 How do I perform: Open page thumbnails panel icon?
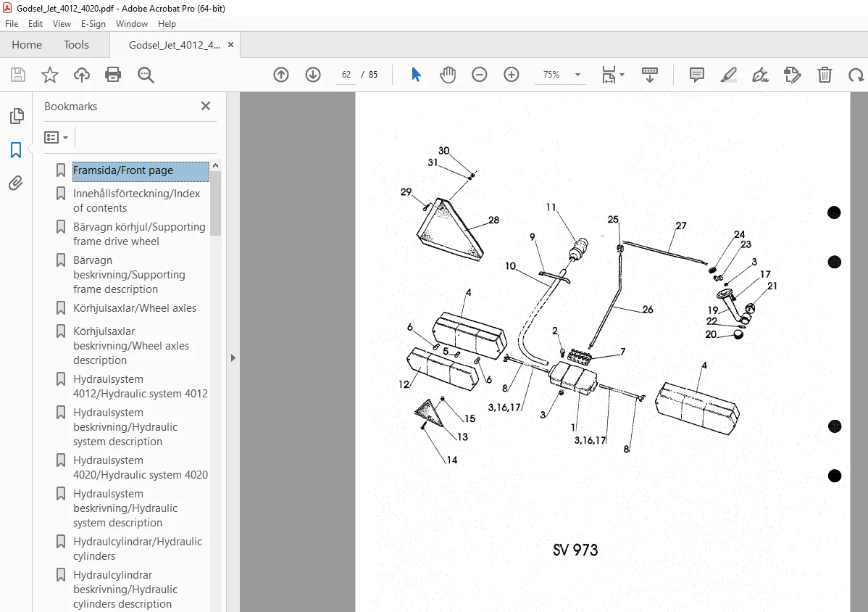pyautogui.click(x=17, y=116)
